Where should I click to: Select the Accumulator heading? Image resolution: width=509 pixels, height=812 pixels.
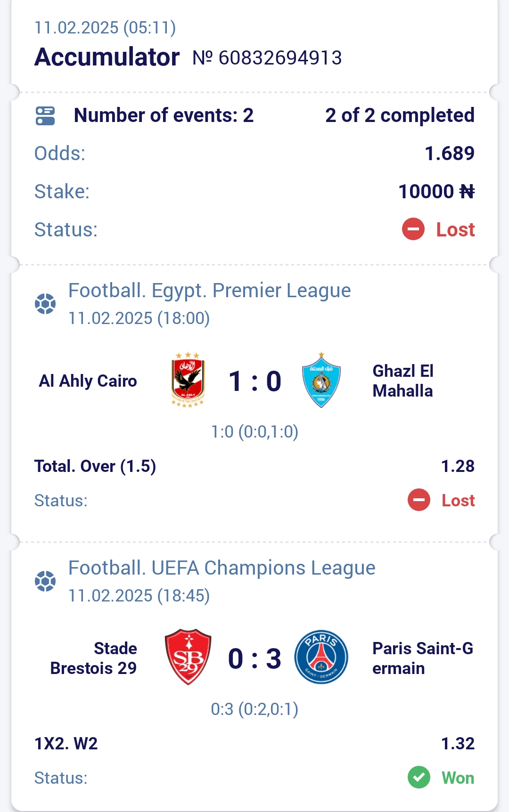107,57
